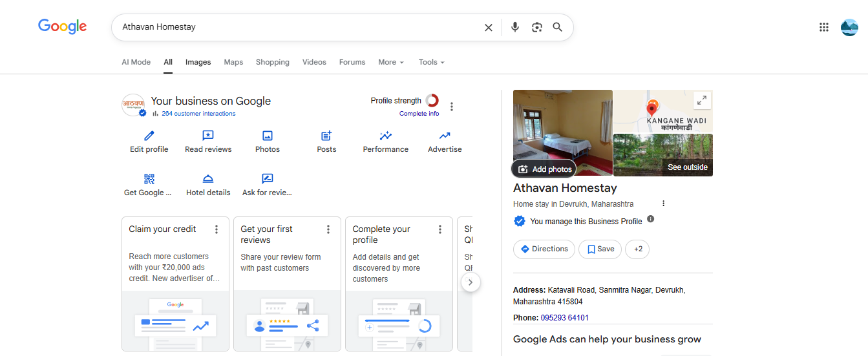Switch to Shopping tab
The height and width of the screenshot is (356, 868).
click(x=273, y=62)
